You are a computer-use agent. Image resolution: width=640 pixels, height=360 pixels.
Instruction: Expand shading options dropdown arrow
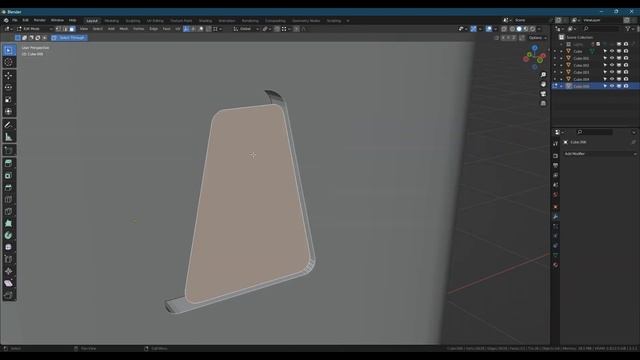click(539, 29)
